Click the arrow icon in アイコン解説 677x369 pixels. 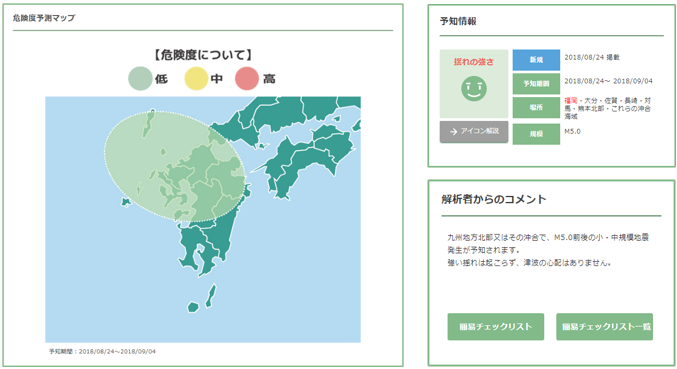click(x=453, y=132)
